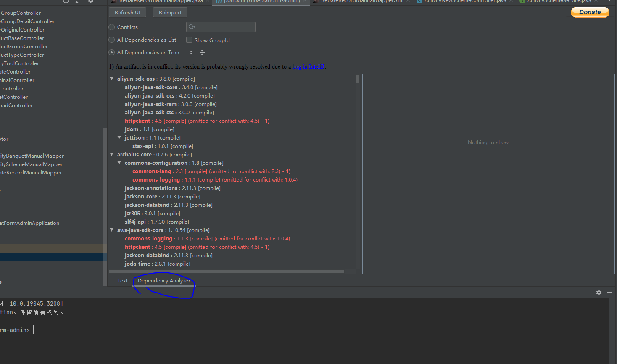Select aliyun-java-sdk-ecs 4.2.0 row
Image resolution: width=617 pixels, height=364 pixels.
(169, 95)
